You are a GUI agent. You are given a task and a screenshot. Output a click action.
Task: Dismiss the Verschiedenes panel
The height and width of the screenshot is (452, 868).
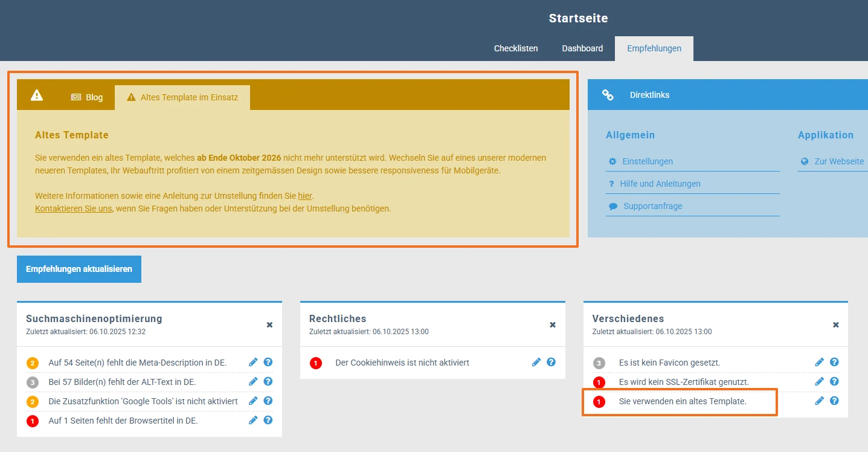[835, 325]
